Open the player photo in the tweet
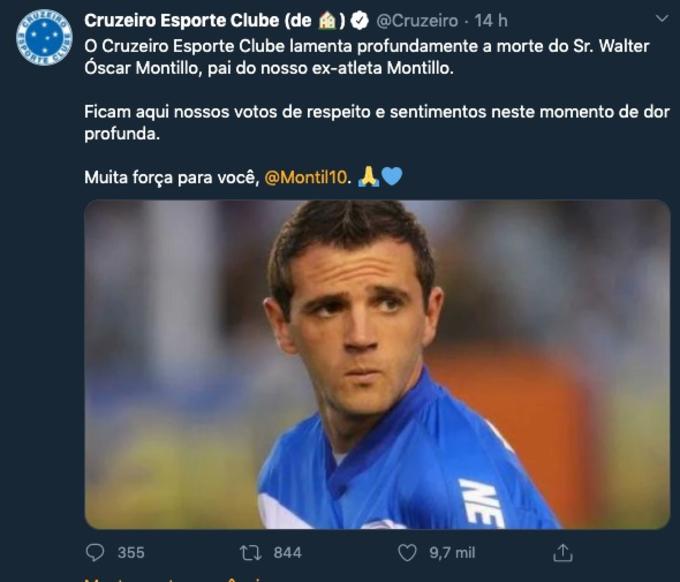The width and height of the screenshot is (680, 582). (377, 364)
